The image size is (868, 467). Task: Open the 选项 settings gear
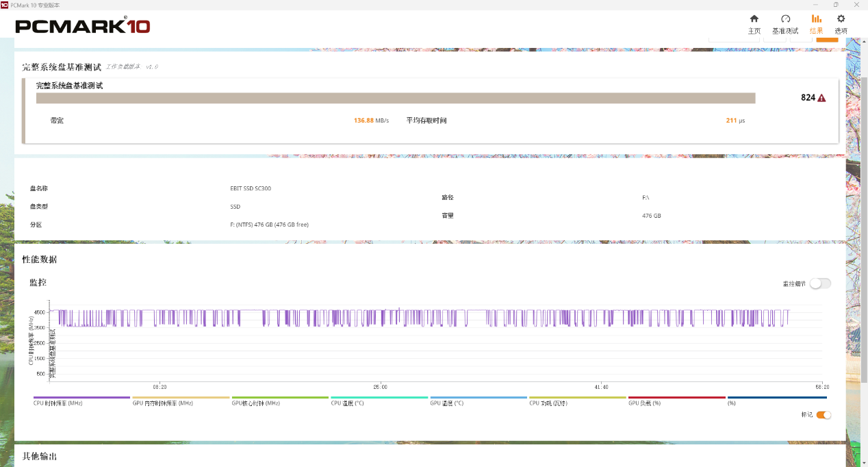[841, 24]
